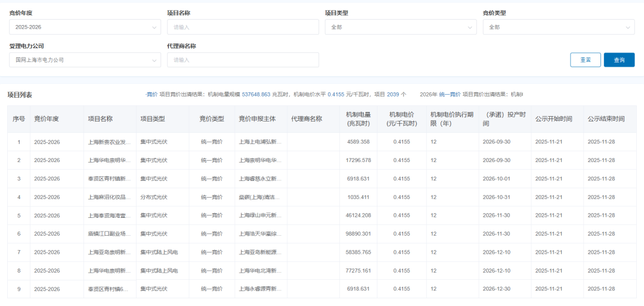644x306 pixels.
Task: Click the 项目名称 input field
Action: click(243, 27)
